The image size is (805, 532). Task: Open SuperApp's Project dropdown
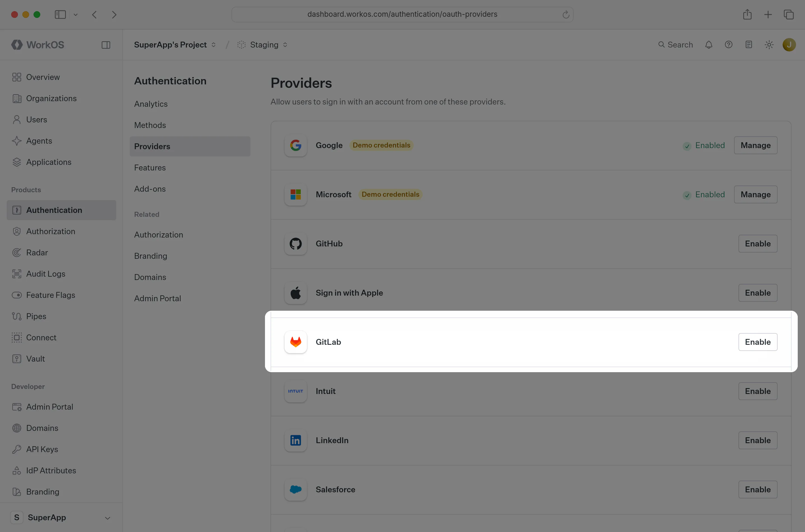tap(175, 45)
